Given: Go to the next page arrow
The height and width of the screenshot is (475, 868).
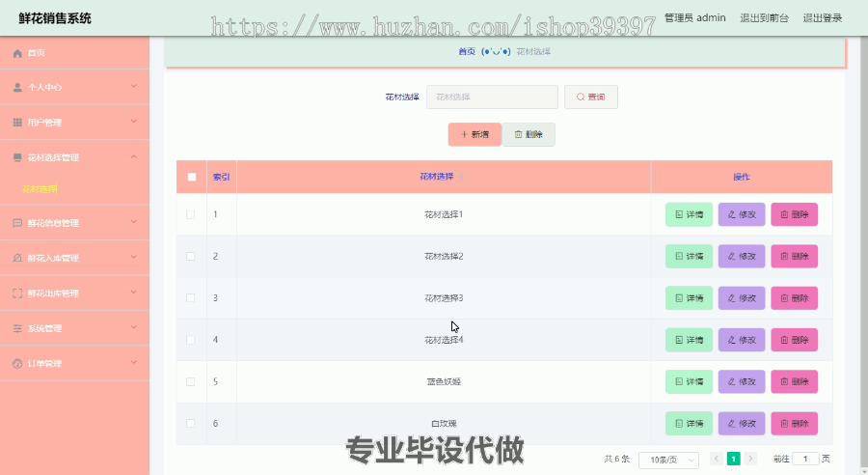Looking at the screenshot, I should 750,459.
